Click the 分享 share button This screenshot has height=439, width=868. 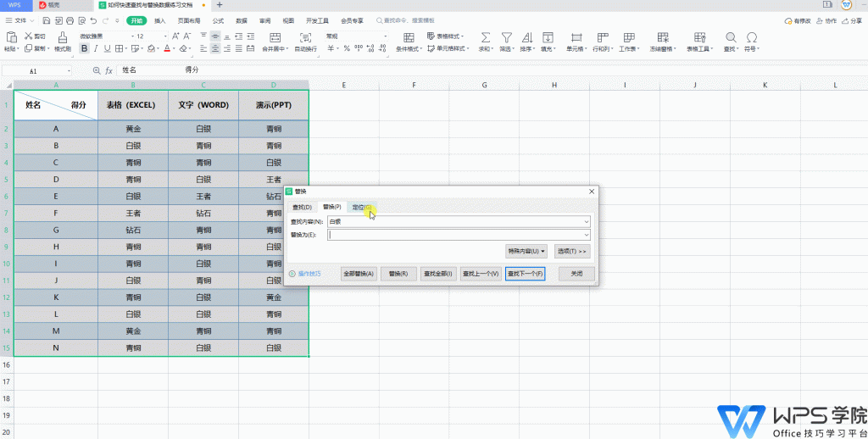click(853, 21)
